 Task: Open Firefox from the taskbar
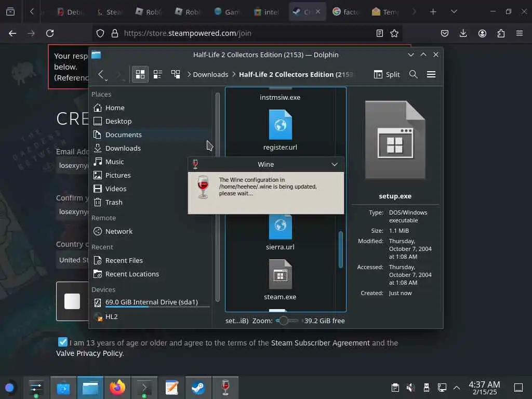(x=117, y=388)
